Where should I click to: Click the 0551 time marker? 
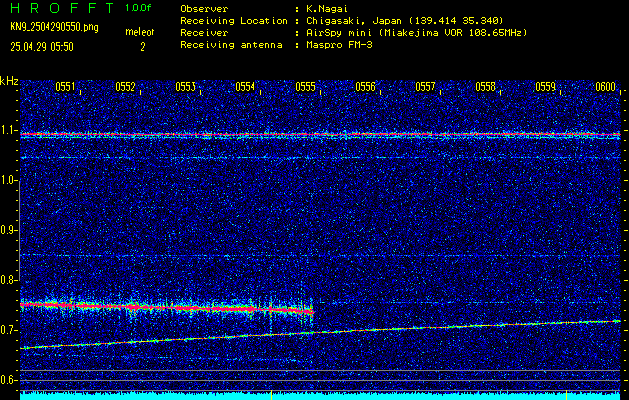tap(65, 87)
